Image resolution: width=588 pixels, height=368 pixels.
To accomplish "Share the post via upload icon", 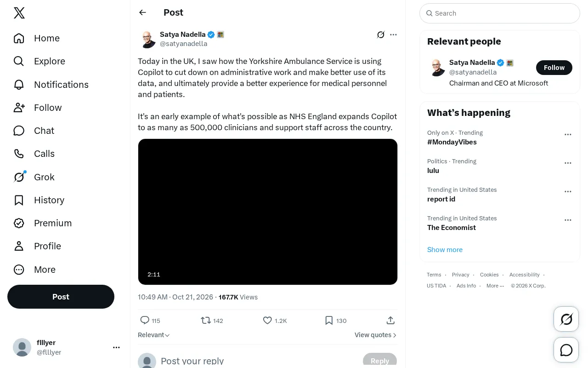I will [x=390, y=321].
